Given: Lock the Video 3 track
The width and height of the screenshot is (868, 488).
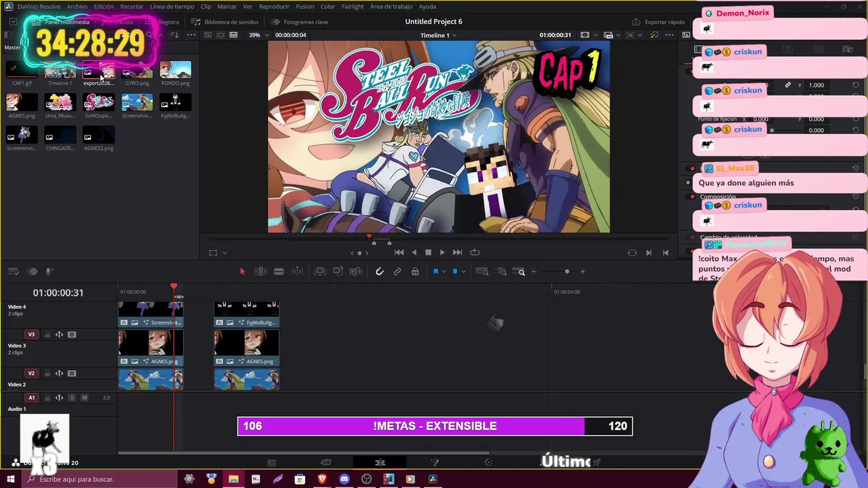Looking at the screenshot, I should (47, 334).
